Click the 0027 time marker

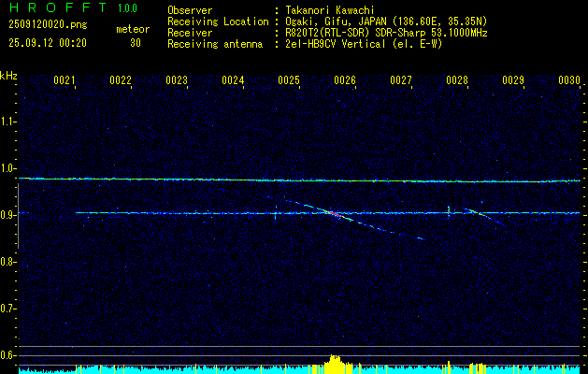pos(401,80)
